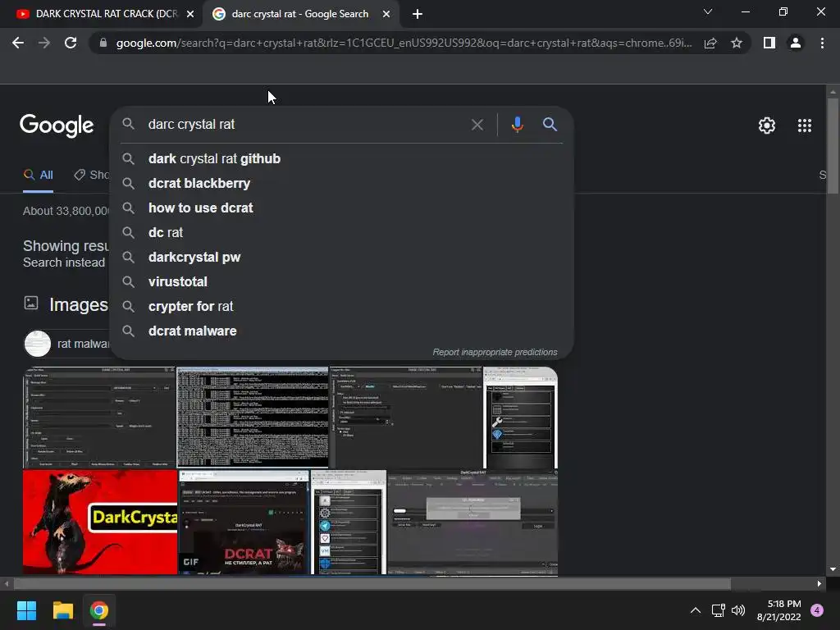The image size is (840, 630).
Task: Choose suggestion dcrat blackberry
Action: [342, 183]
